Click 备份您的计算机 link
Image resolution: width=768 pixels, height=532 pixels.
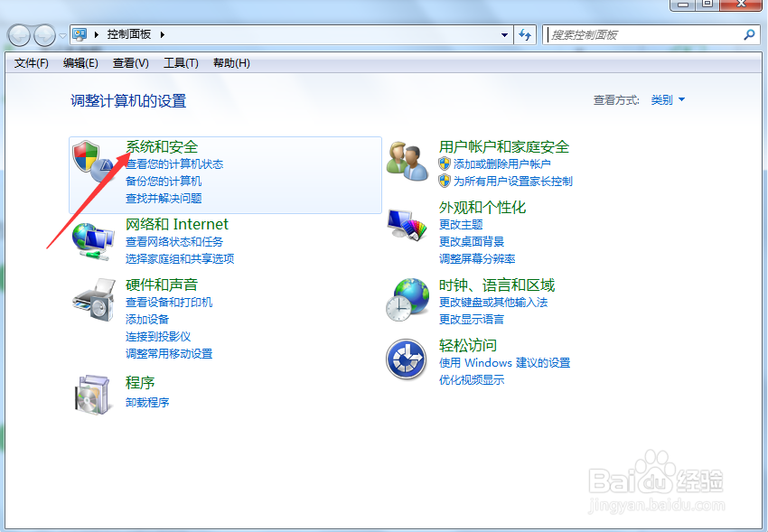pos(164,181)
